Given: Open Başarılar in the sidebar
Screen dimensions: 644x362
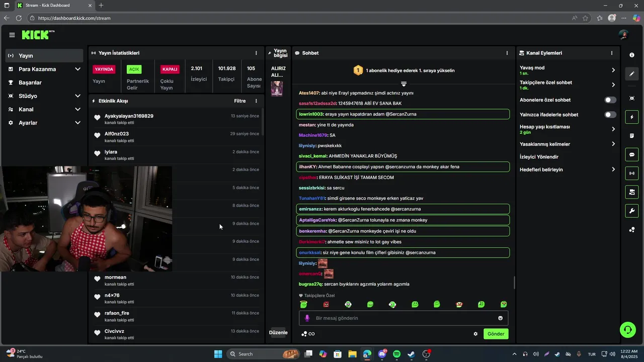Looking at the screenshot, I should [x=44, y=82].
